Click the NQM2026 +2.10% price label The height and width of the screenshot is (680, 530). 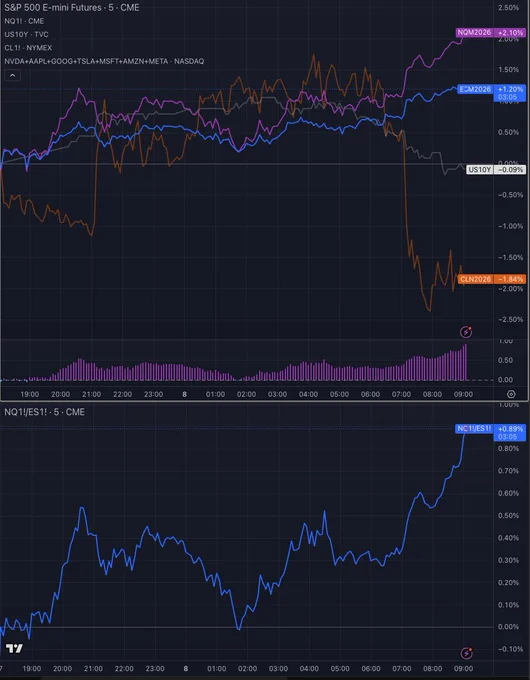click(x=491, y=33)
